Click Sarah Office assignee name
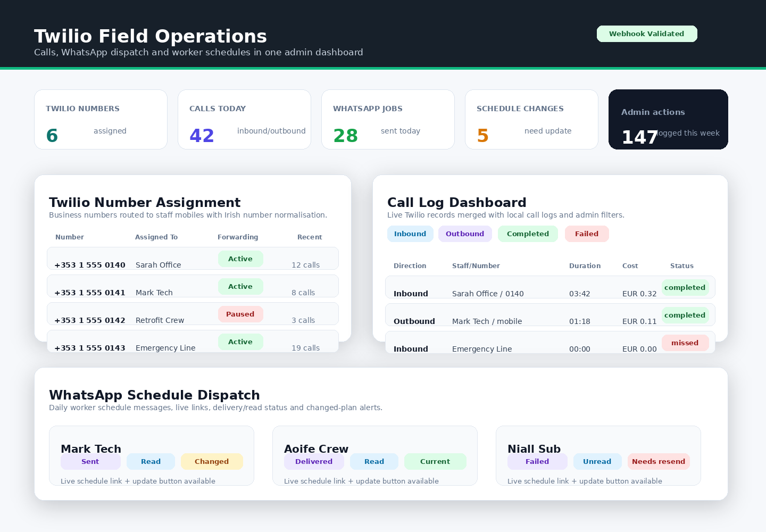The image size is (766, 532). pos(159,265)
